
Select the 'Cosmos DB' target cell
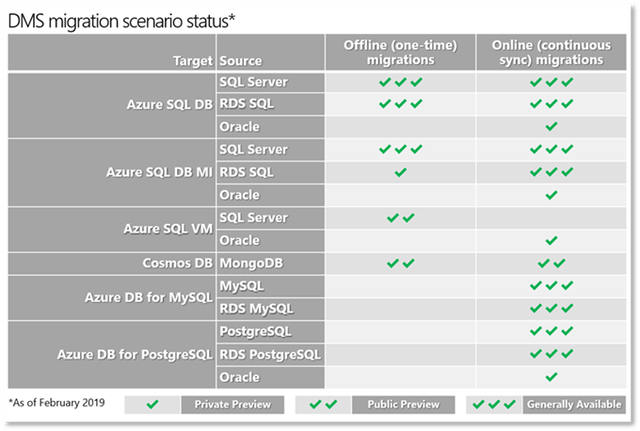click(x=112, y=263)
